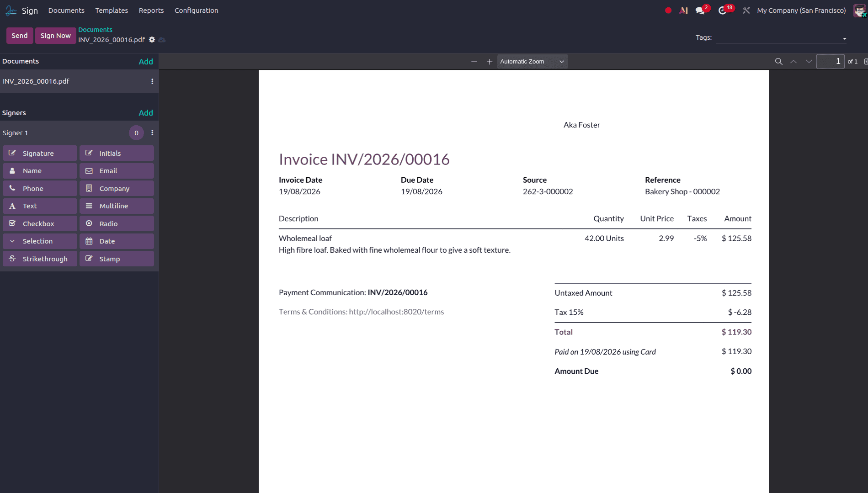This screenshot has width=868, height=493.
Task: Open the Documents menu
Action: pyautogui.click(x=66, y=10)
